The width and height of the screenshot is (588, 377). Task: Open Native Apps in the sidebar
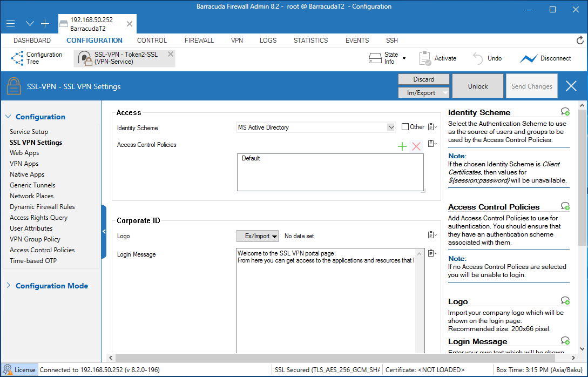click(27, 174)
